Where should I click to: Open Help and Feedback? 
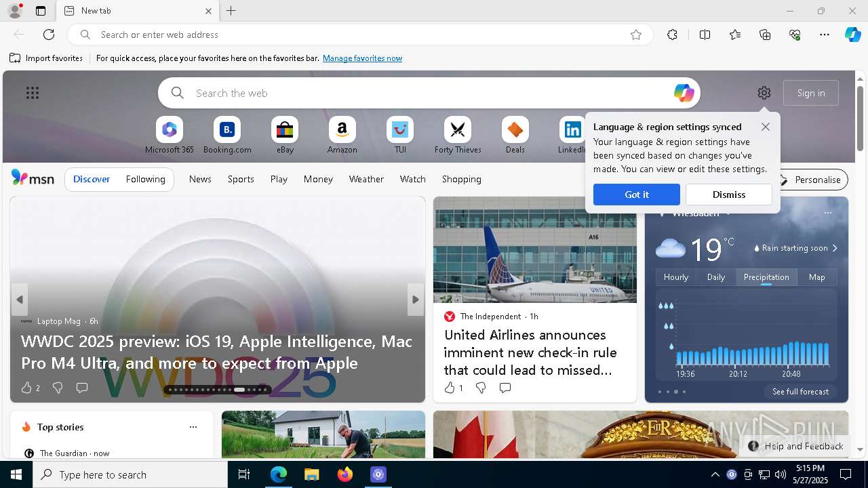click(796, 446)
